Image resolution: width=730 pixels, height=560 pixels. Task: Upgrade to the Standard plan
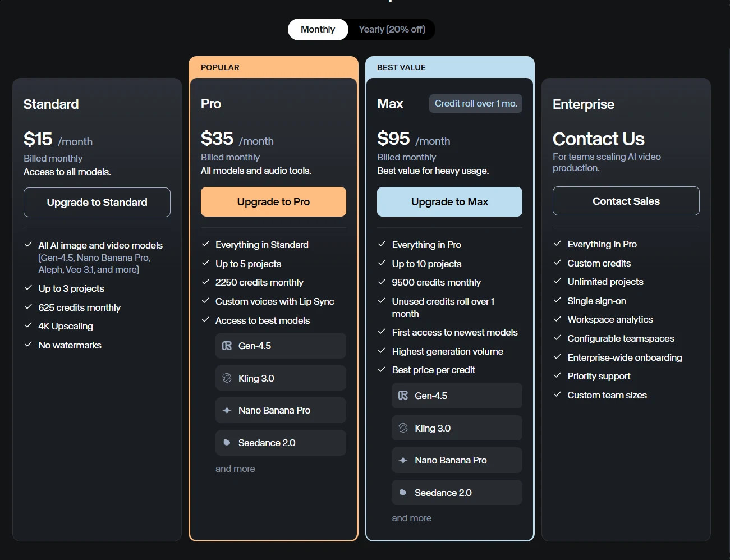(97, 202)
